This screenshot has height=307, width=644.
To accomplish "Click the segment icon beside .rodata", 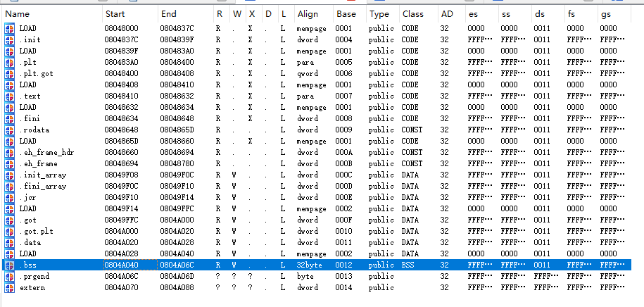I will (9, 130).
